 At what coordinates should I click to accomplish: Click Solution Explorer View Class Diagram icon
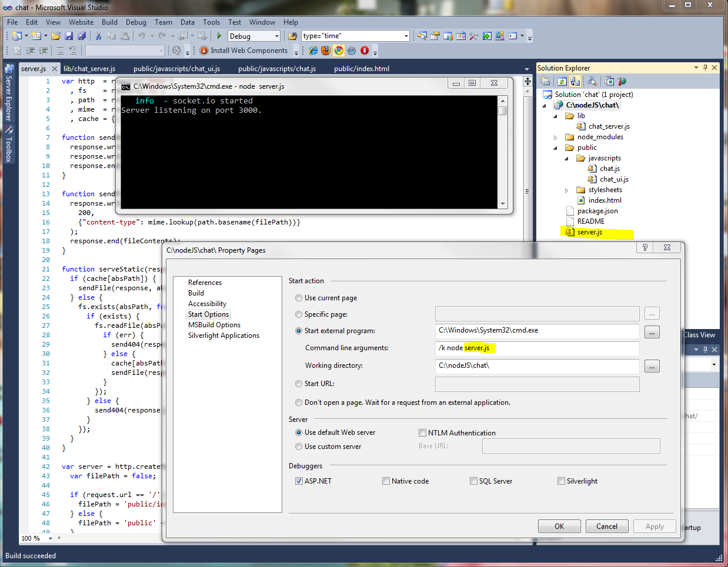click(x=592, y=82)
